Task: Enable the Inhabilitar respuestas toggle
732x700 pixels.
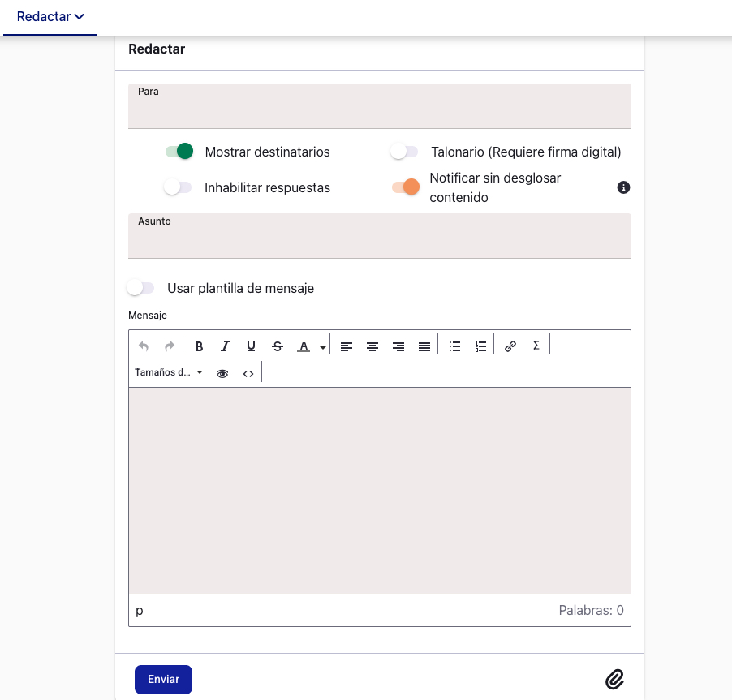Action: [178, 187]
